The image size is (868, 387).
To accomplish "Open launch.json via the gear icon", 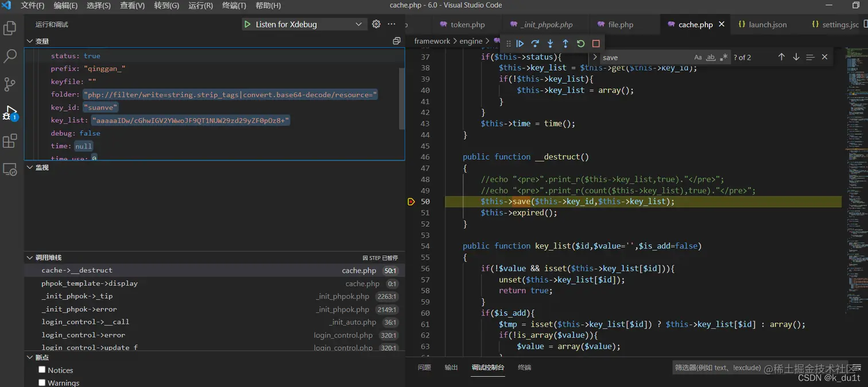I will 376,24.
